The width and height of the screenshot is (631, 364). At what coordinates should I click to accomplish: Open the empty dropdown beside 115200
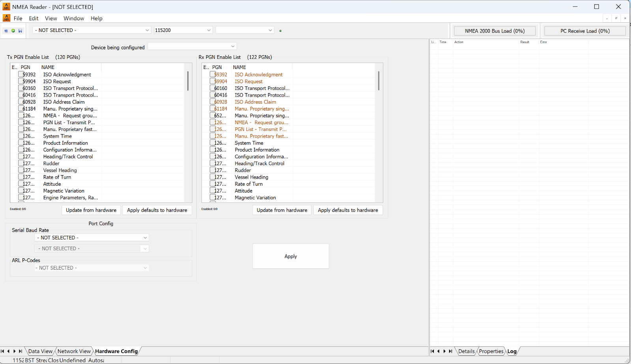click(x=245, y=30)
